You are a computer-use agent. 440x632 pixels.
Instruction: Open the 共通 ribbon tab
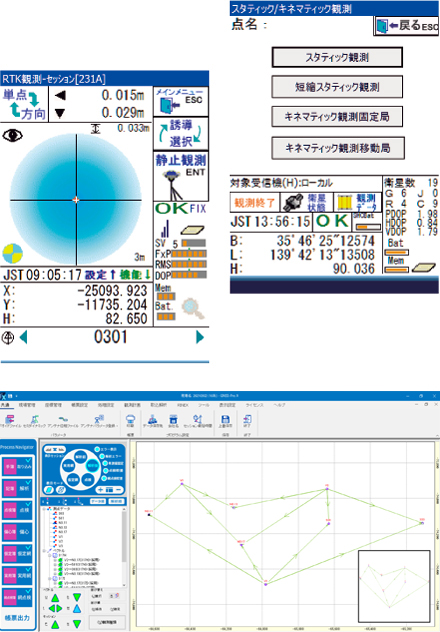(x=5, y=405)
